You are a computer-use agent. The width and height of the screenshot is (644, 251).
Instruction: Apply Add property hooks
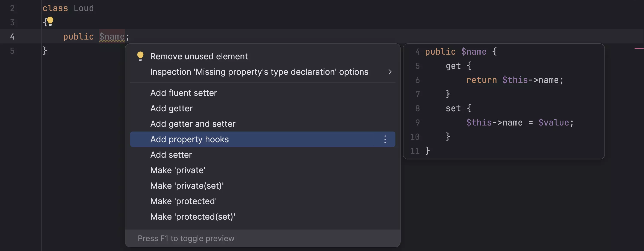(189, 139)
